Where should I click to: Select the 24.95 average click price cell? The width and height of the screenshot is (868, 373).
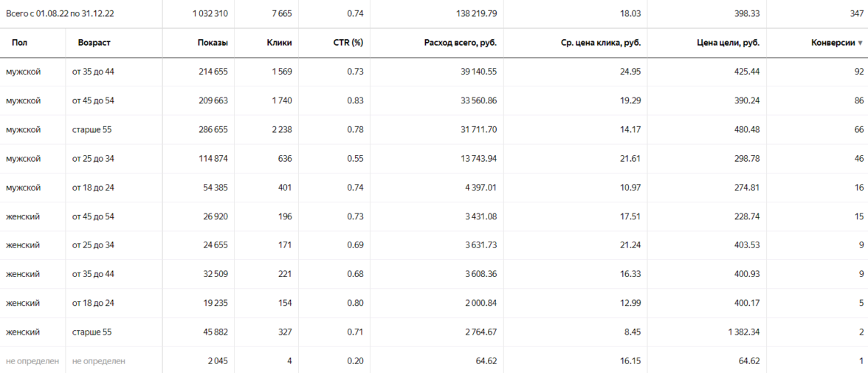pyautogui.click(x=629, y=72)
